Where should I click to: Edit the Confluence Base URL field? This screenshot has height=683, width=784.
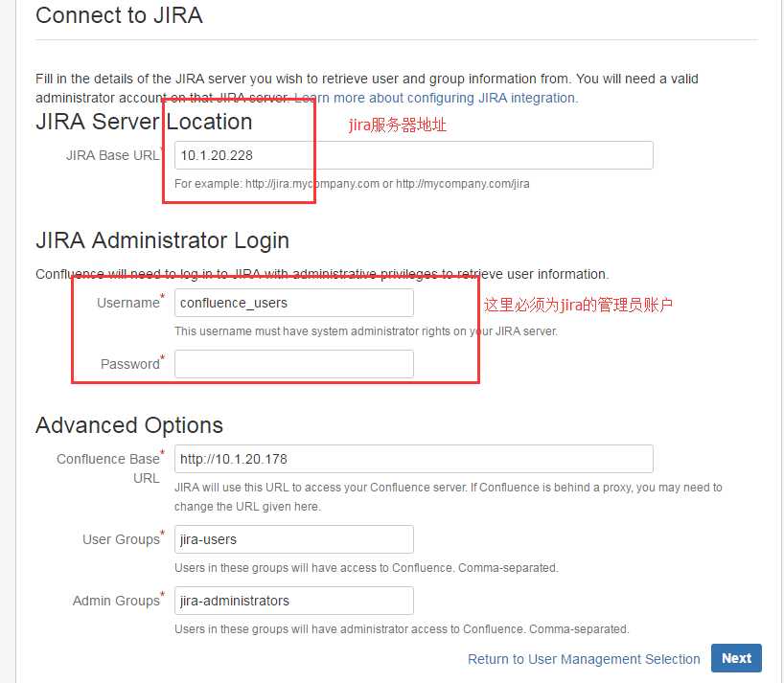413,459
